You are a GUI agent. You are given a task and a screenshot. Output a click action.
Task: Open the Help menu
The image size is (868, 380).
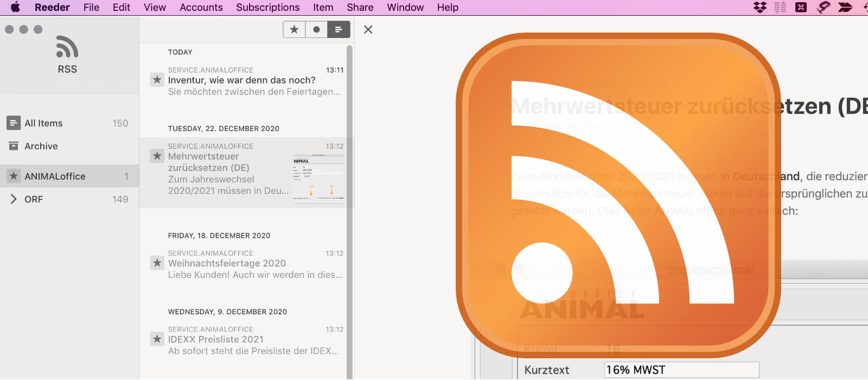coord(448,8)
